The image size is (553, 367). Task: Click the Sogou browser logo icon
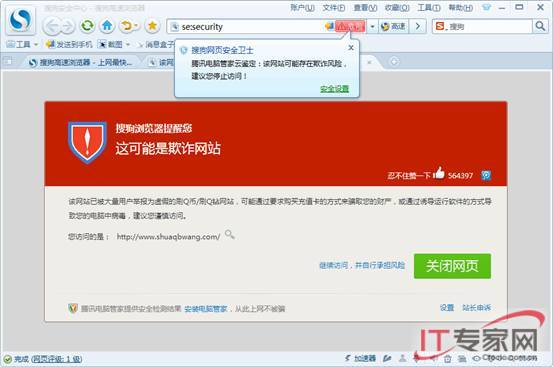tap(20, 20)
